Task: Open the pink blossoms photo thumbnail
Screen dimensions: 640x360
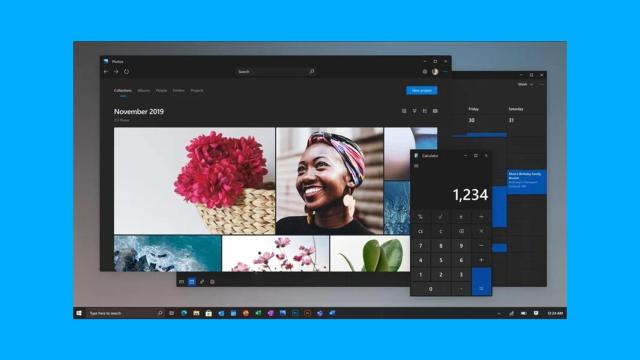Action: click(x=275, y=253)
